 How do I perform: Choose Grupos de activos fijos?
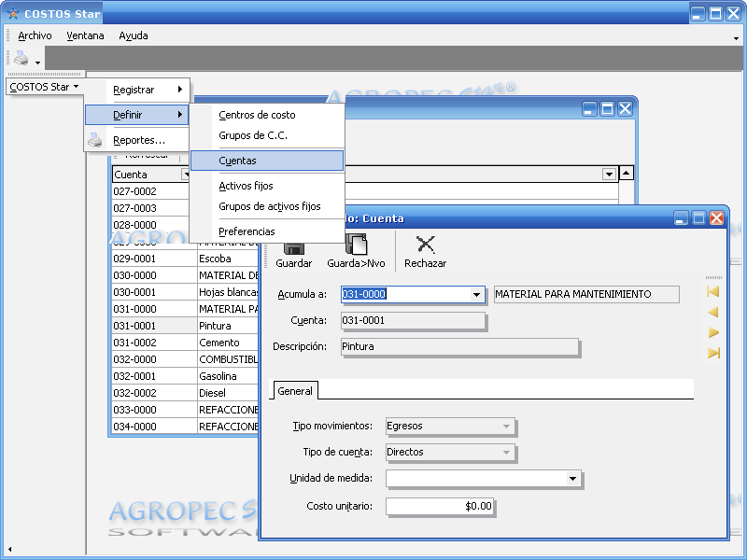[x=267, y=206]
